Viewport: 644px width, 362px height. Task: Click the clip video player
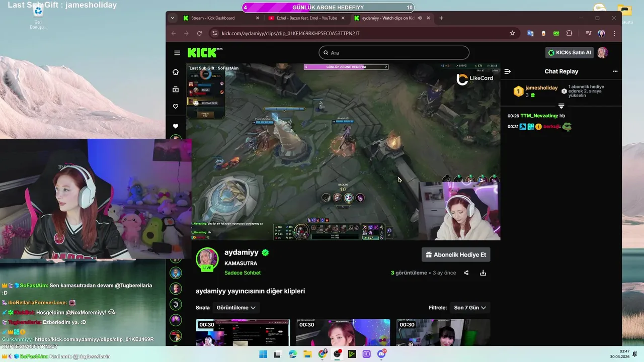pos(343,152)
